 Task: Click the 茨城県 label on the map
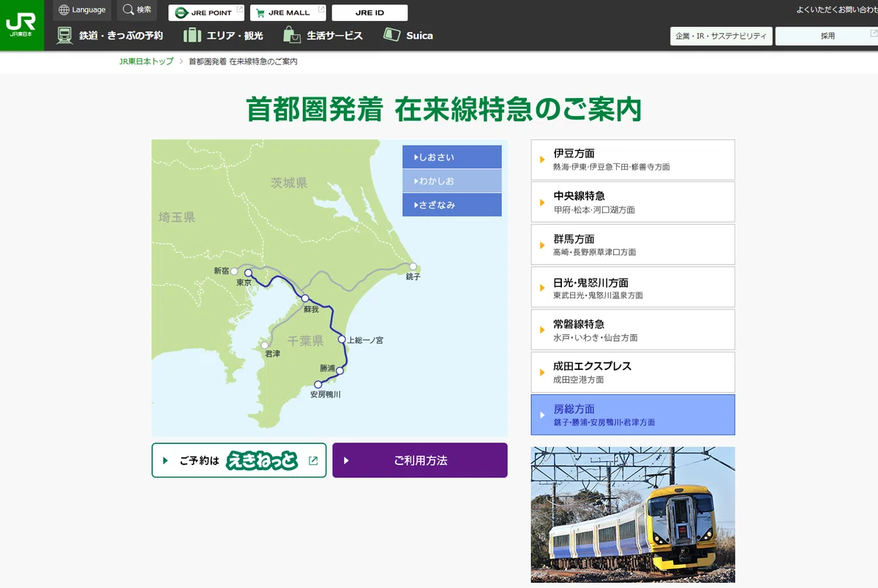(289, 183)
